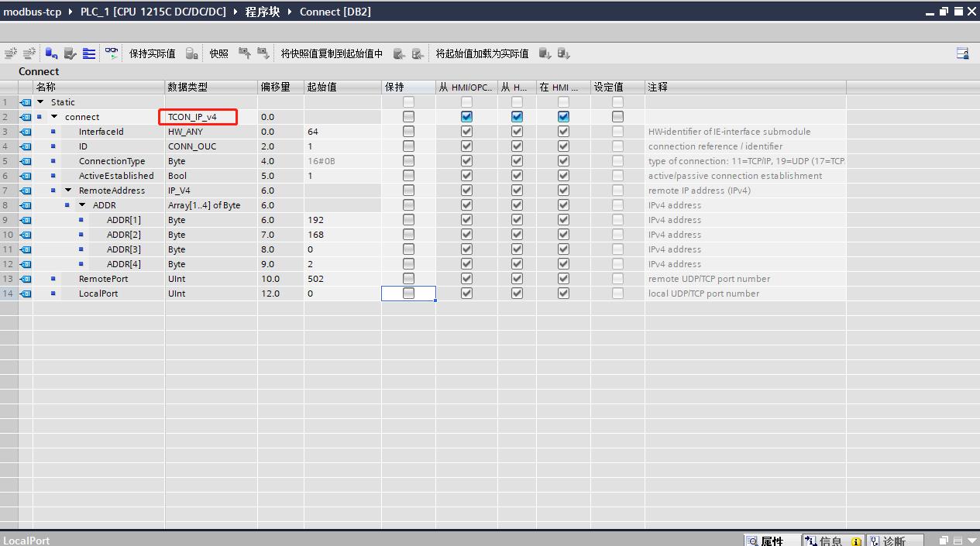Click the yellow info badge in 信息 tab
The image size is (980, 546).
(x=856, y=541)
